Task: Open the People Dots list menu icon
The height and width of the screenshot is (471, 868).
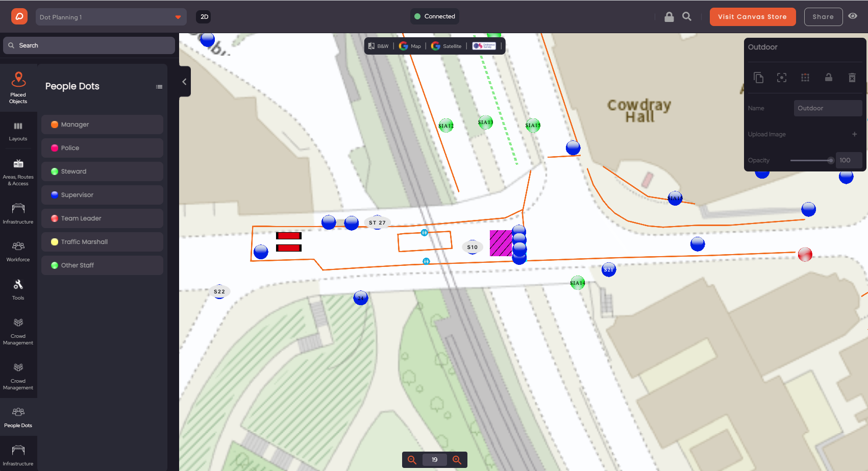Action: point(159,87)
